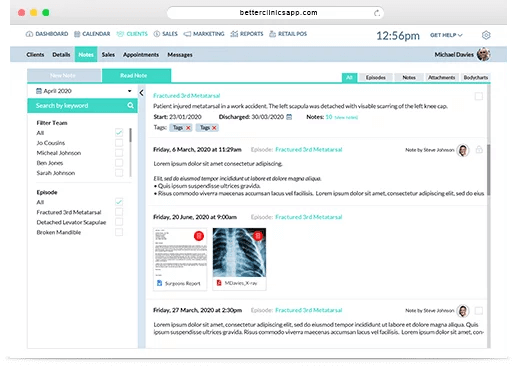Select the Clients icon in top navigation

[x=120, y=34]
